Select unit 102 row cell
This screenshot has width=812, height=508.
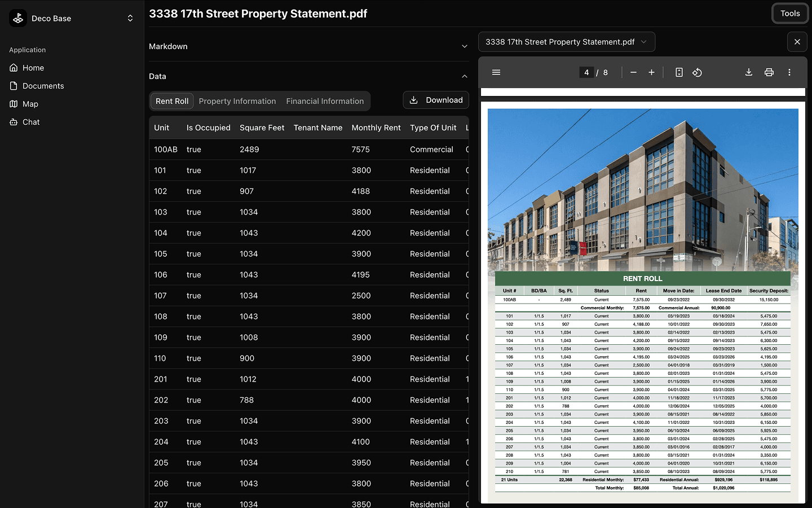[161, 191]
